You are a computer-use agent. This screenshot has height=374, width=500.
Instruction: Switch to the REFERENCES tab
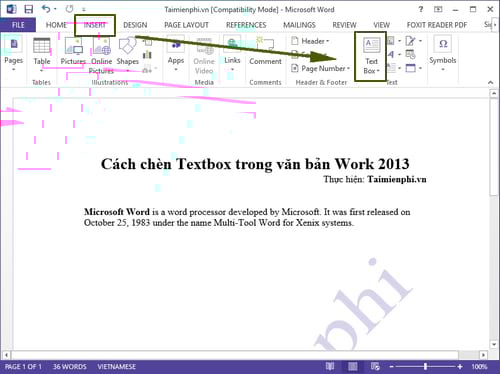(246, 25)
